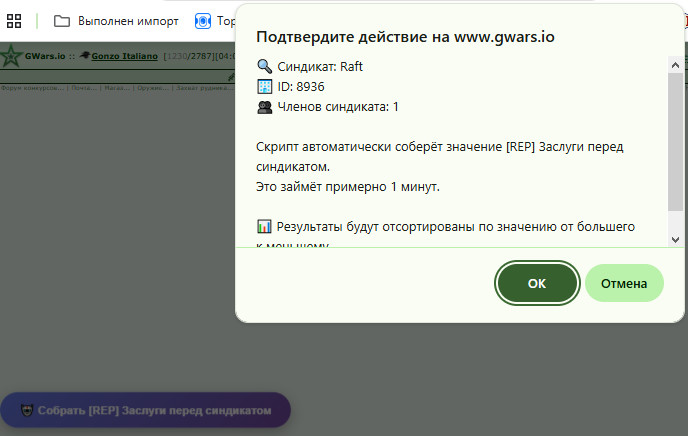Screen dimensions: 688x436
Task: Click the dialog title Подтвердите действие на www.gwars.io
Action: [x=405, y=37]
